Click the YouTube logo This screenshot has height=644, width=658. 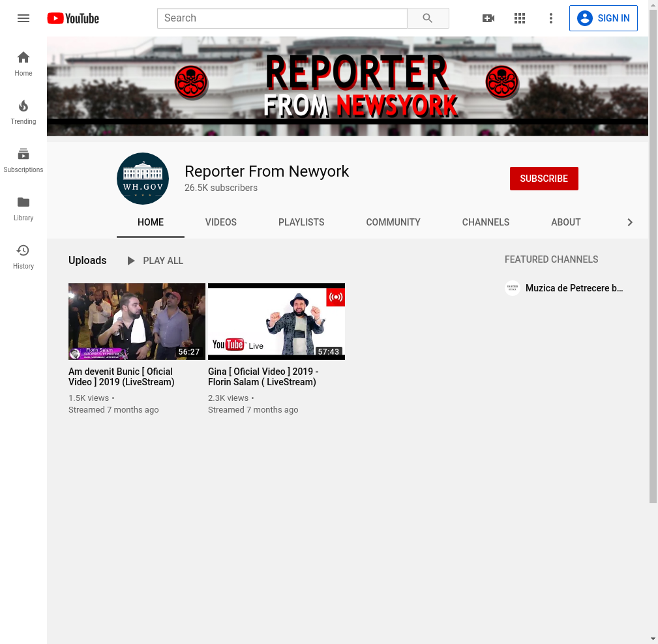click(73, 18)
